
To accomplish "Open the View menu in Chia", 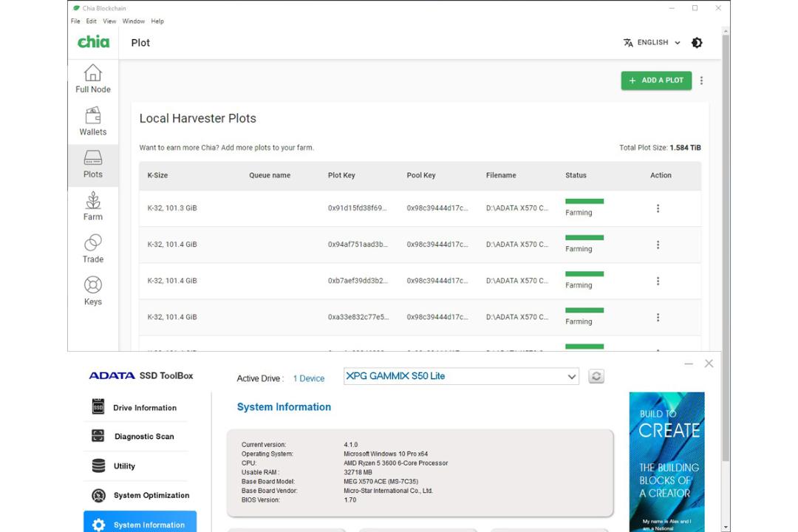I will [x=109, y=21].
